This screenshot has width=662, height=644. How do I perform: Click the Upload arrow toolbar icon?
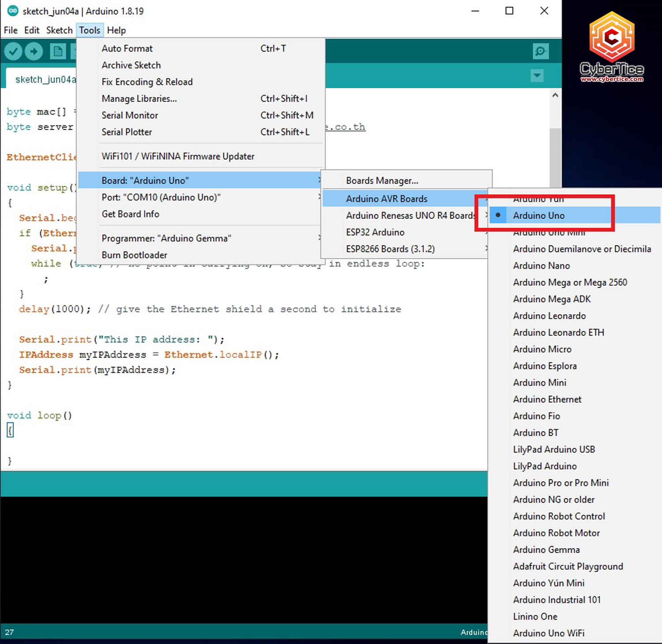[34, 52]
